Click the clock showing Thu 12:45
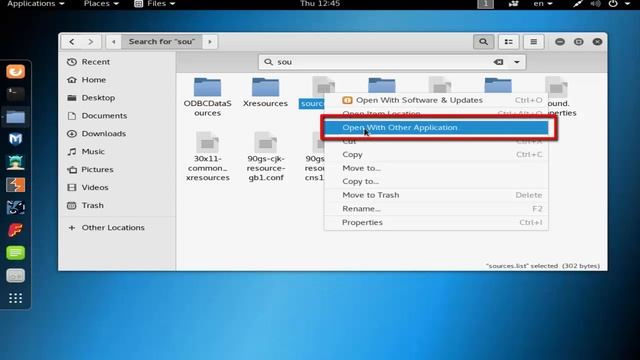Viewport: 640px width, 360px height. point(320,4)
